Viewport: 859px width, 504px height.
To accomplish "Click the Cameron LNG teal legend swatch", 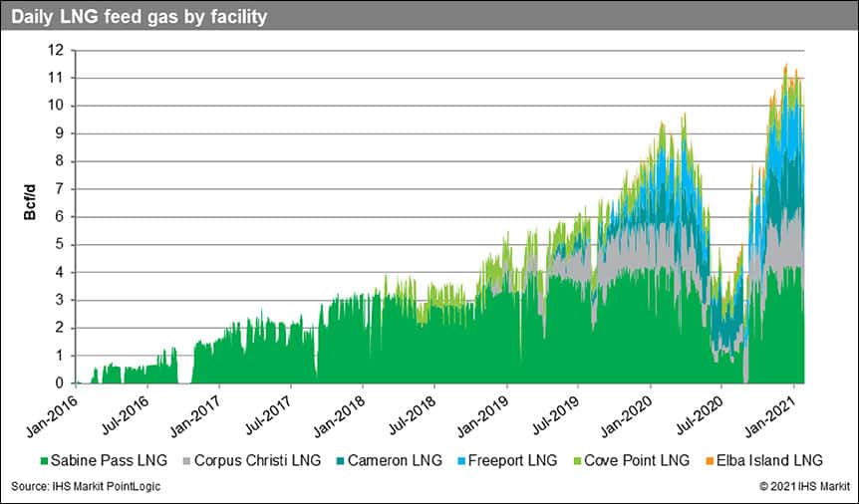I will [341, 461].
